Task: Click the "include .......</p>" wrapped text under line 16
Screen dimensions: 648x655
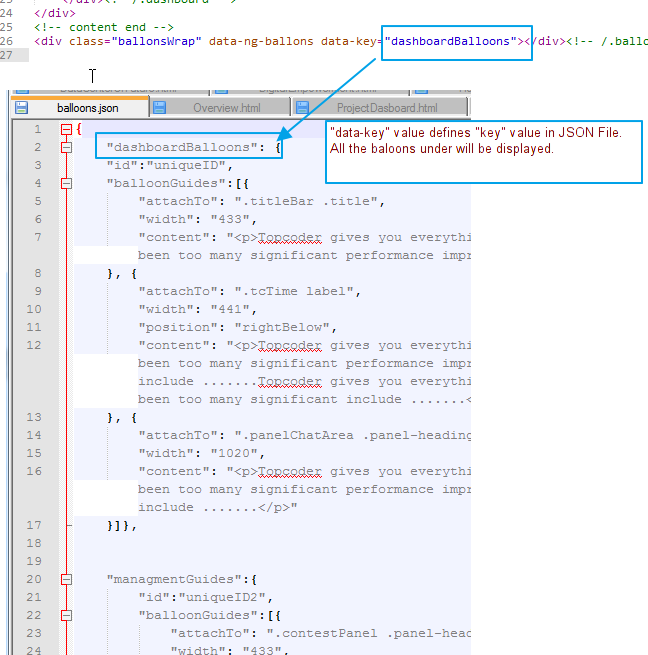Action: (x=217, y=508)
